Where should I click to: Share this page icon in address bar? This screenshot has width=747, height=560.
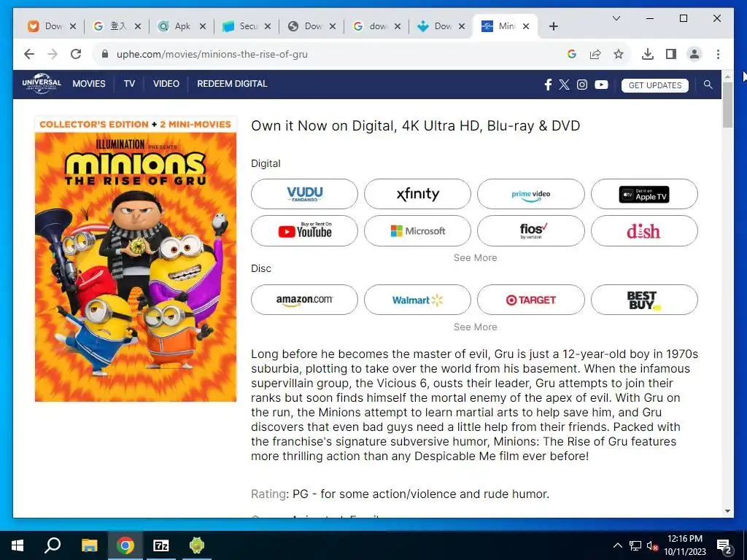pyautogui.click(x=595, y=54)
